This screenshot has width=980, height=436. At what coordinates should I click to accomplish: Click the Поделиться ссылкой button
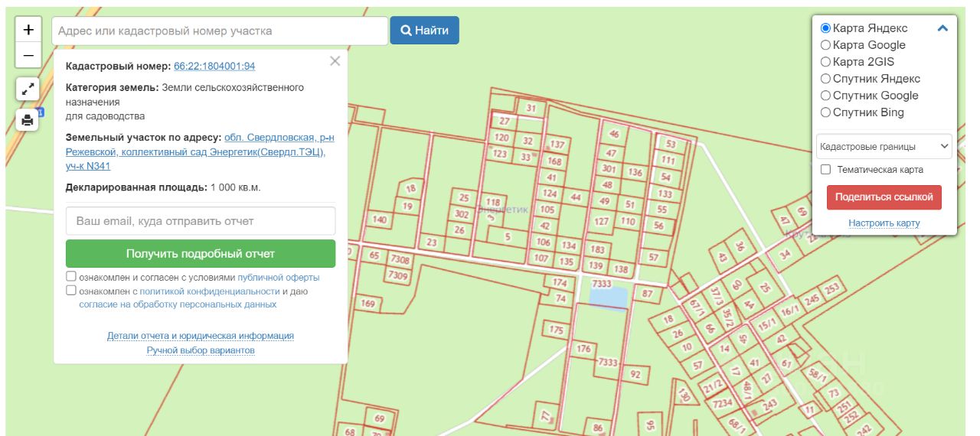click(x=884, y=197)
